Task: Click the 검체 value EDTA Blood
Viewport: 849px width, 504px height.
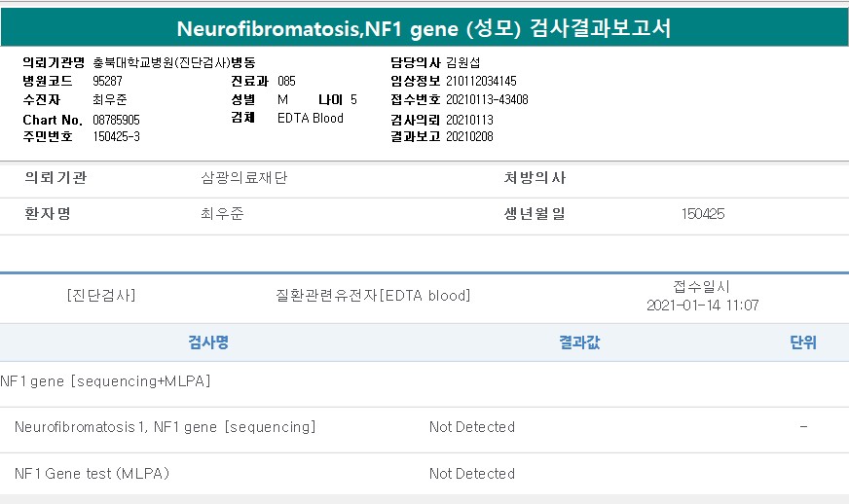Action: [x=311, y=119]
